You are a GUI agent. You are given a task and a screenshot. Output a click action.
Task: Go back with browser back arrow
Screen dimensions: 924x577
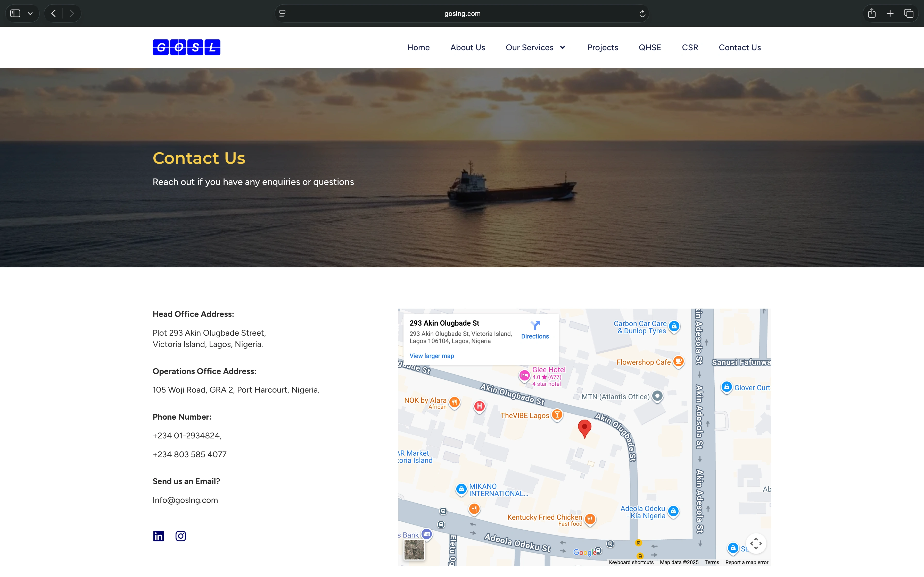click(54, 14)
